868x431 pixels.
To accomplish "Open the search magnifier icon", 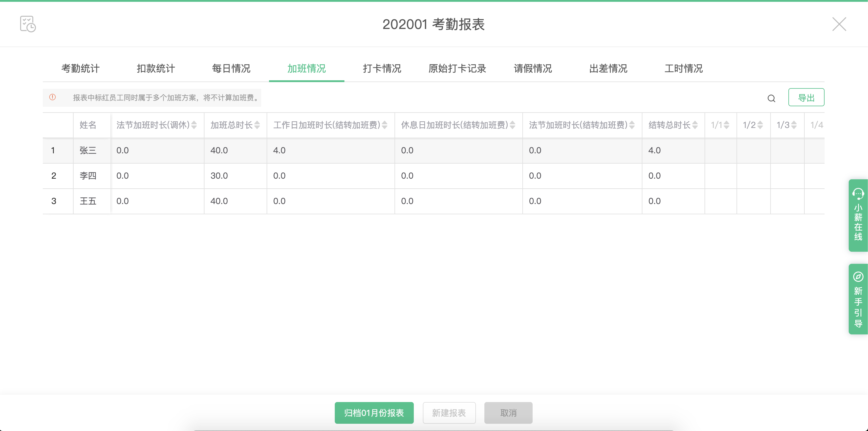I will [x=771, y=98].
